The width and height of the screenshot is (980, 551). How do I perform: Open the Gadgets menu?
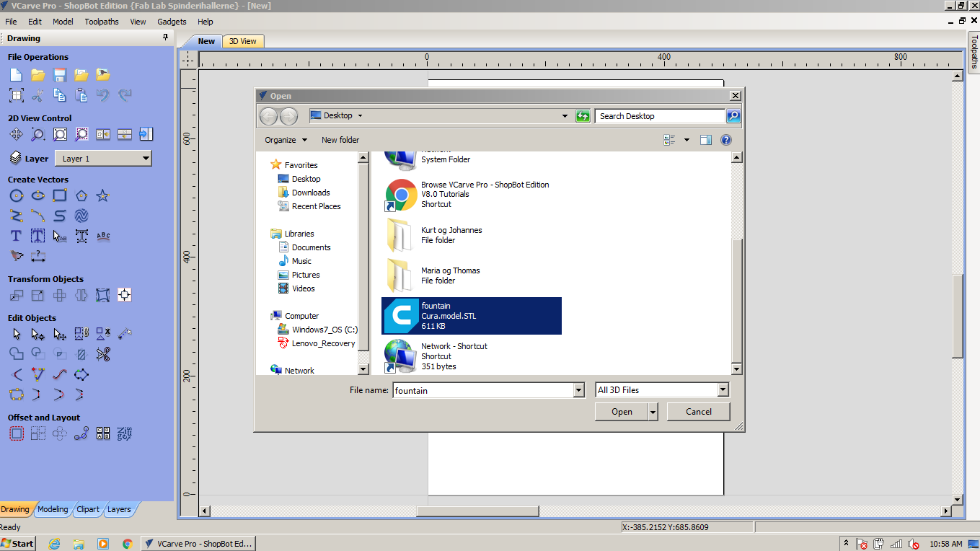[172, 22]
